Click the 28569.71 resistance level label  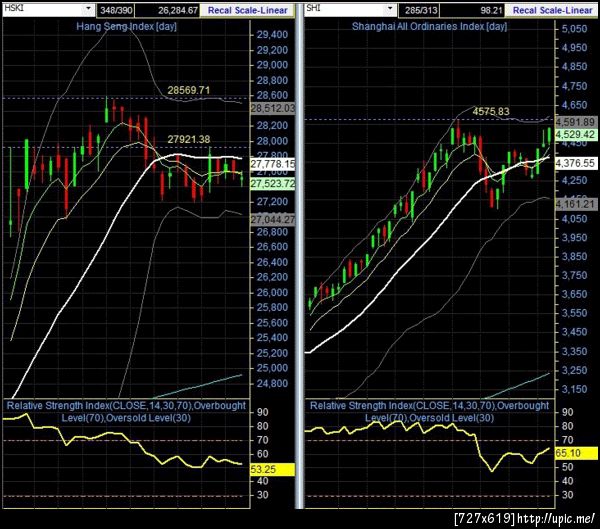pos(189,90)
